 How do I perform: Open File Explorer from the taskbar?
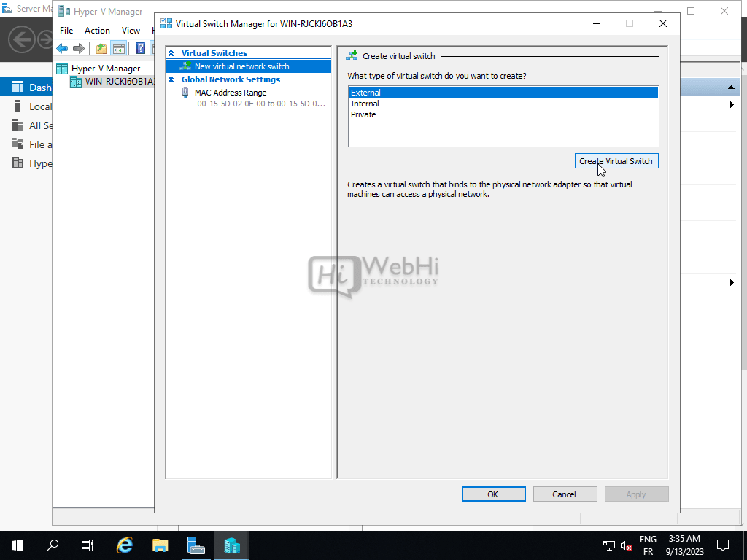click(160, 545)
